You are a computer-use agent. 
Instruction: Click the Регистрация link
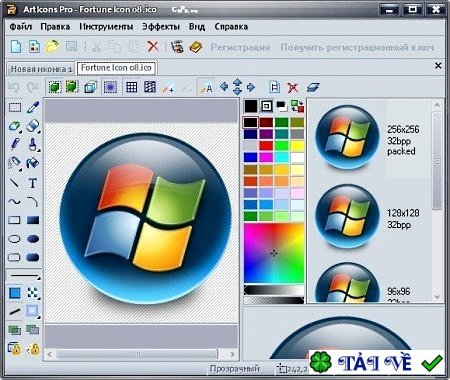(240, 47)
